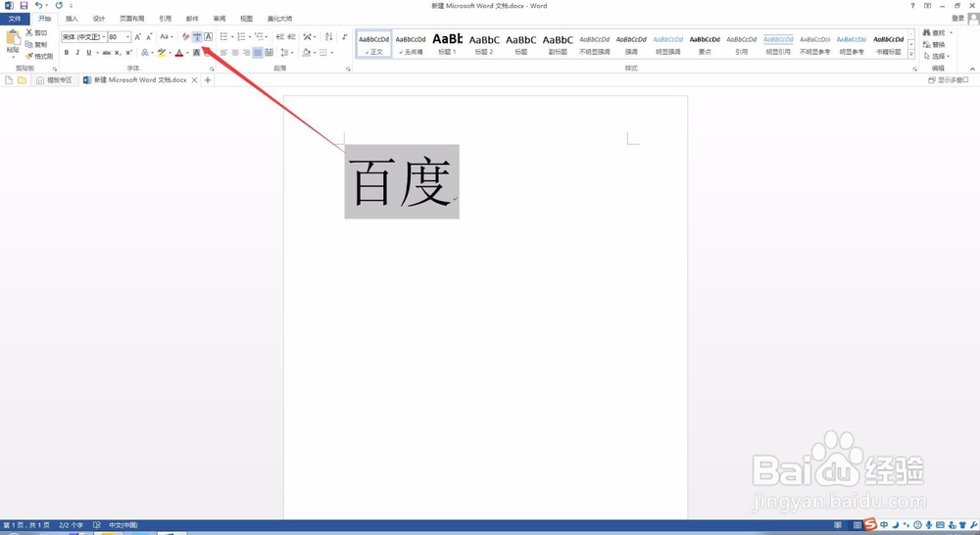Toggle subscript formatting
Screen dimensions: 980x535
(118, 53)
